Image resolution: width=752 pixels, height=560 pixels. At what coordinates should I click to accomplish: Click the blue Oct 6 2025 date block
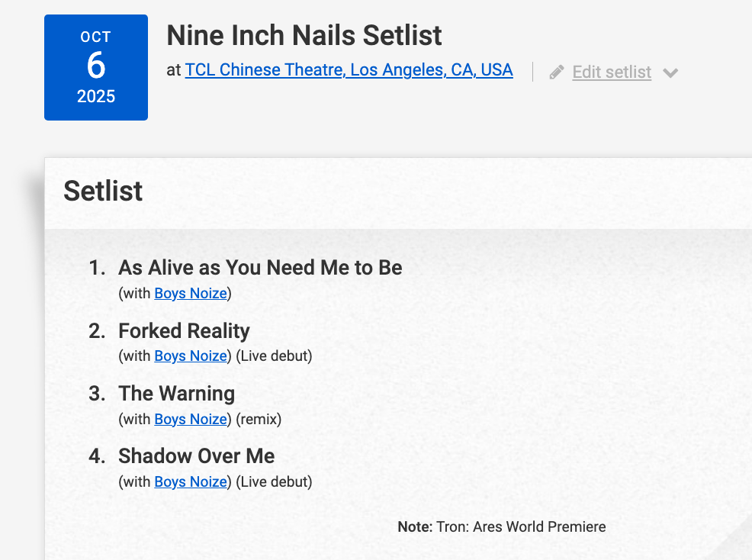[96, 67]
